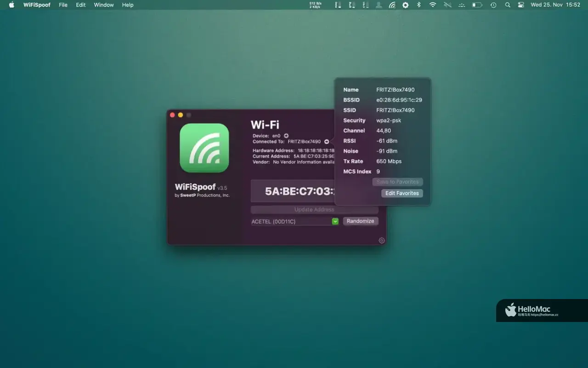The width and height of the screenshot is (588, 368).
Task: Click the WiFiSpoof menu bar status icon
Action: coord(392,5)
